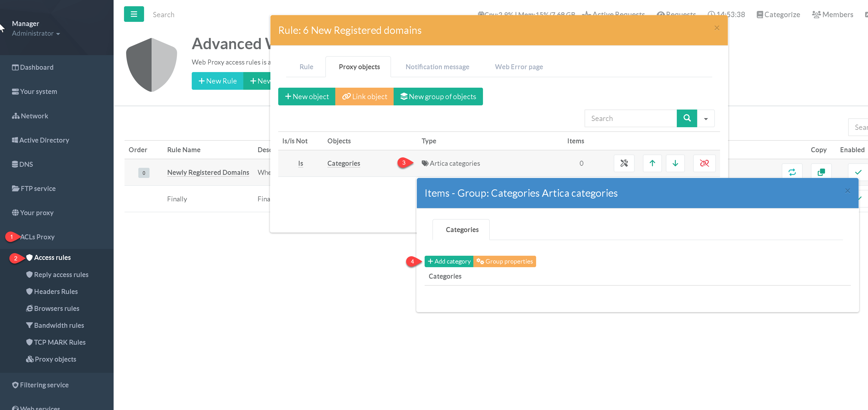Move the Categories object up with the arrow
This screenshot has height=410, width=868.
point(652,163)
